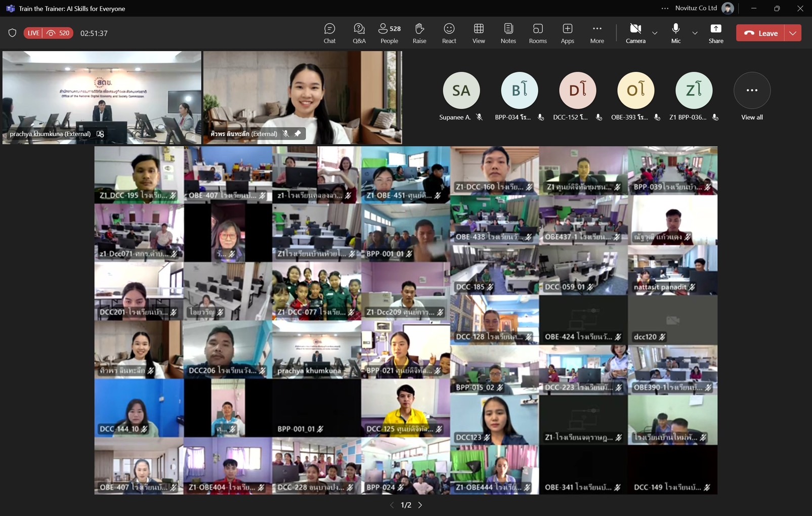Open breakout Rooms

click(x=538, y=33)
